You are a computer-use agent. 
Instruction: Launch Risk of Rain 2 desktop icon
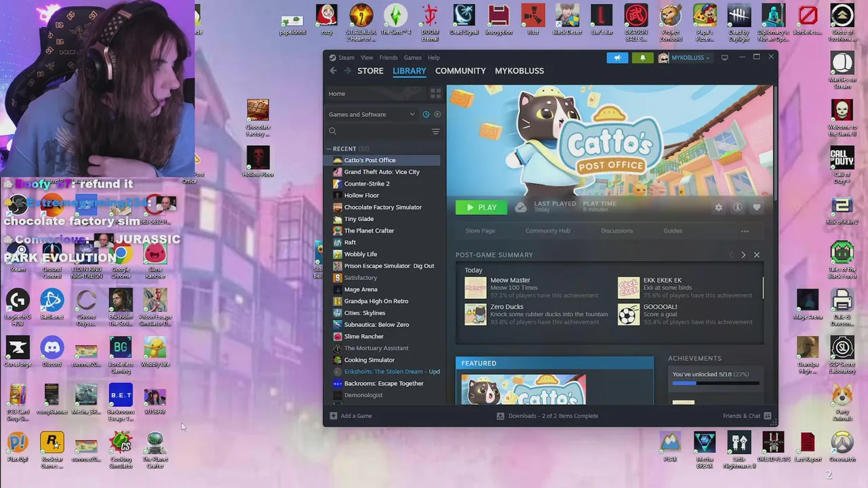842,210
